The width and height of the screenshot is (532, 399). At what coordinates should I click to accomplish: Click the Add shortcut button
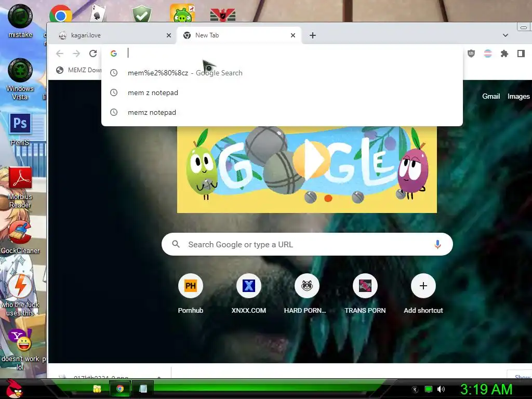(423, 294)
